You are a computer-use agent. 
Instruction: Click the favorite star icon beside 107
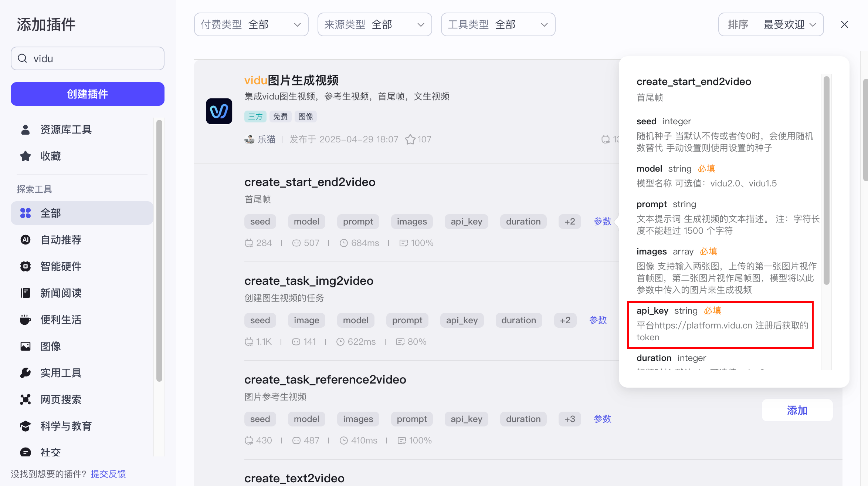410,139
